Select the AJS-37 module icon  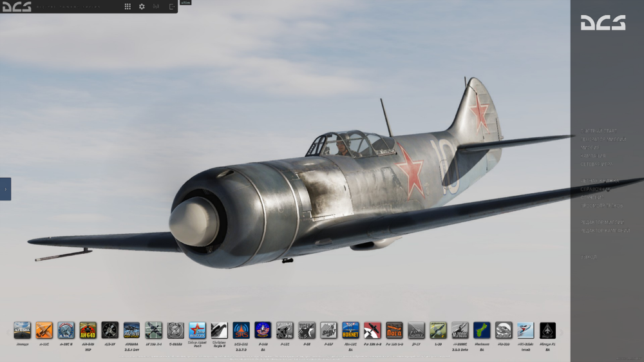point(109,330)
